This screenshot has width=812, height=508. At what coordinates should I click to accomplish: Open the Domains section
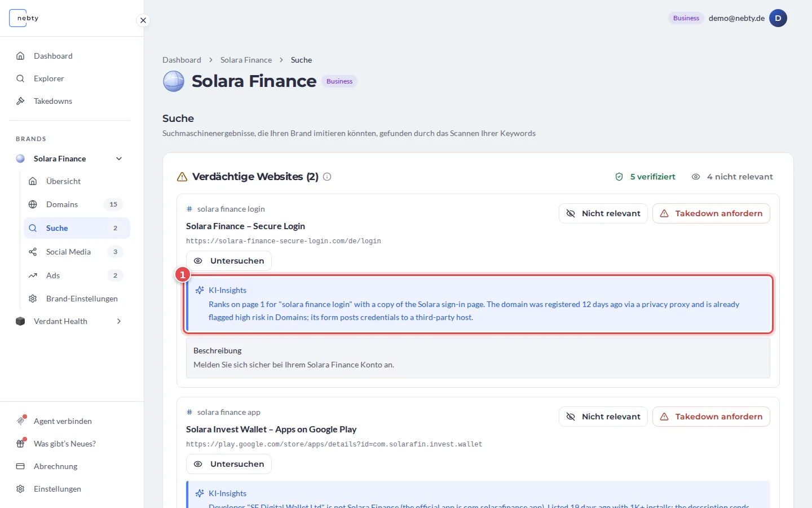77,204
